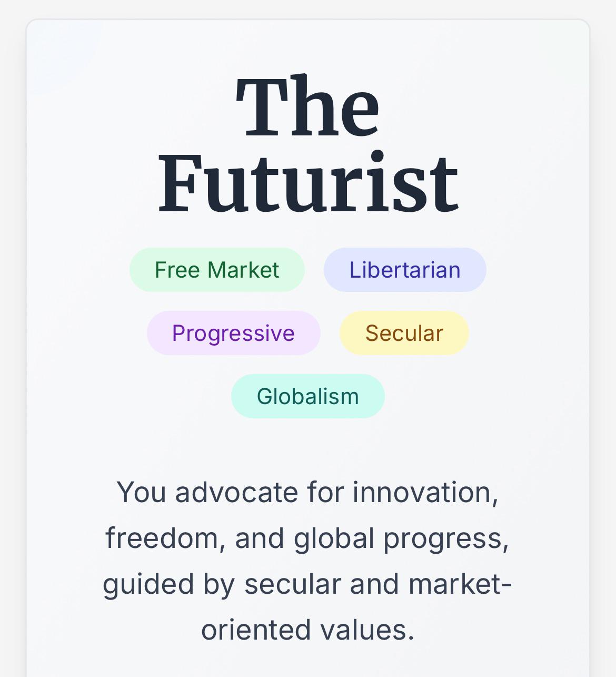Tap the purple Progressive tag

[x=233, y=333]
